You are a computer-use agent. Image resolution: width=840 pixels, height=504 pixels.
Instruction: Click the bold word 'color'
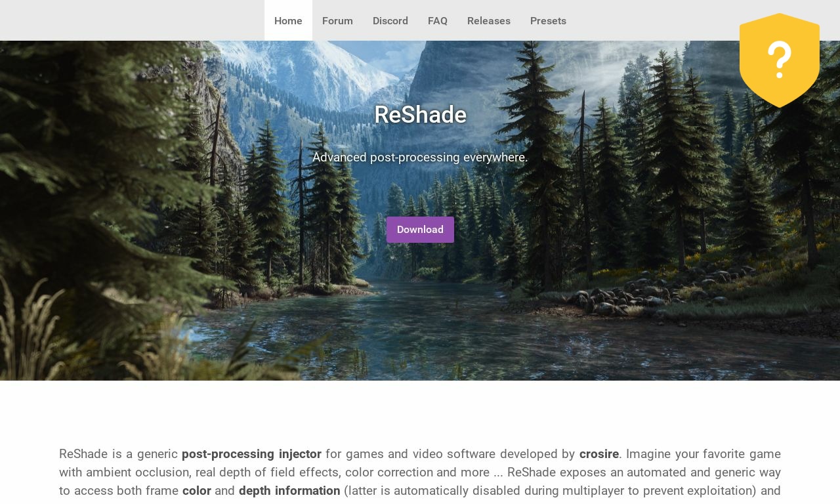pos(197,491)
